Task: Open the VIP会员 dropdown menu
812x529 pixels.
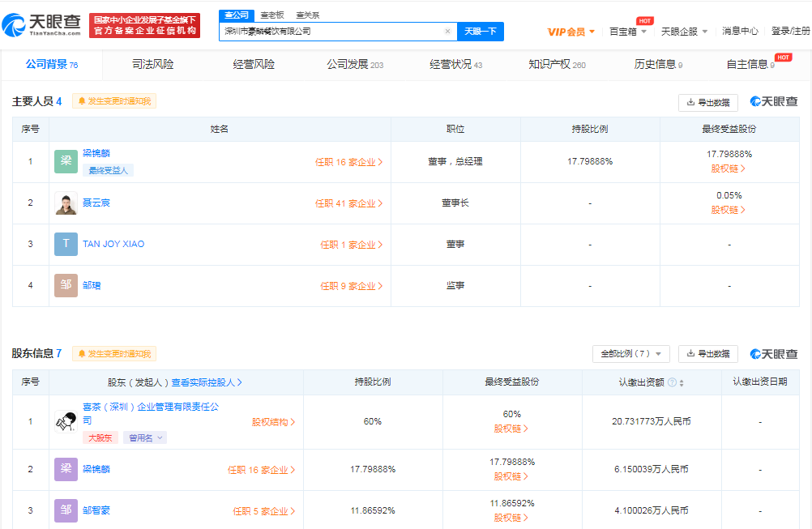Action: click(x=571, y=32)
